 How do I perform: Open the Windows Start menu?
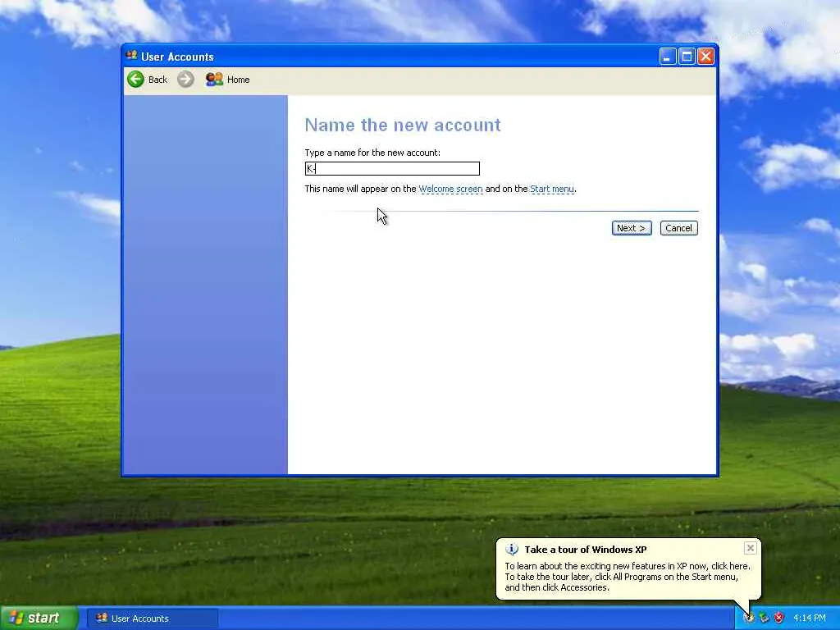tap(39, 618)
